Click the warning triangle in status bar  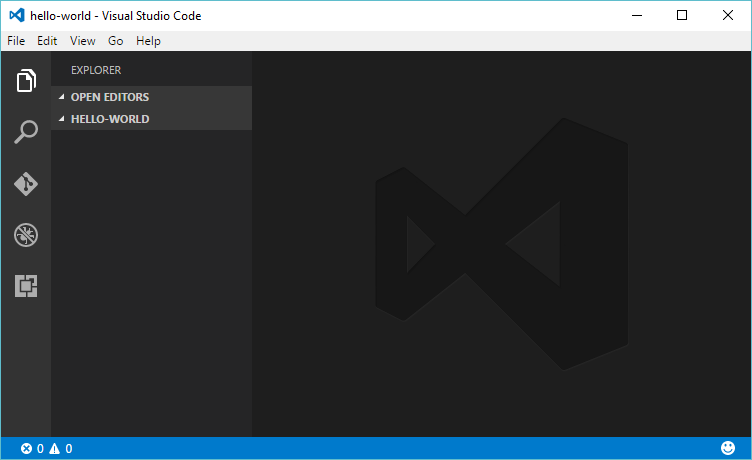point(54,449)
